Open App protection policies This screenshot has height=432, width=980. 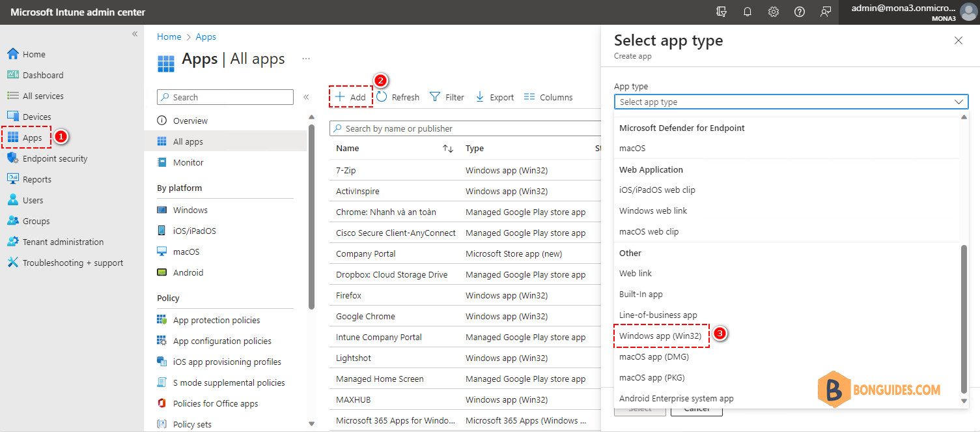216,320
